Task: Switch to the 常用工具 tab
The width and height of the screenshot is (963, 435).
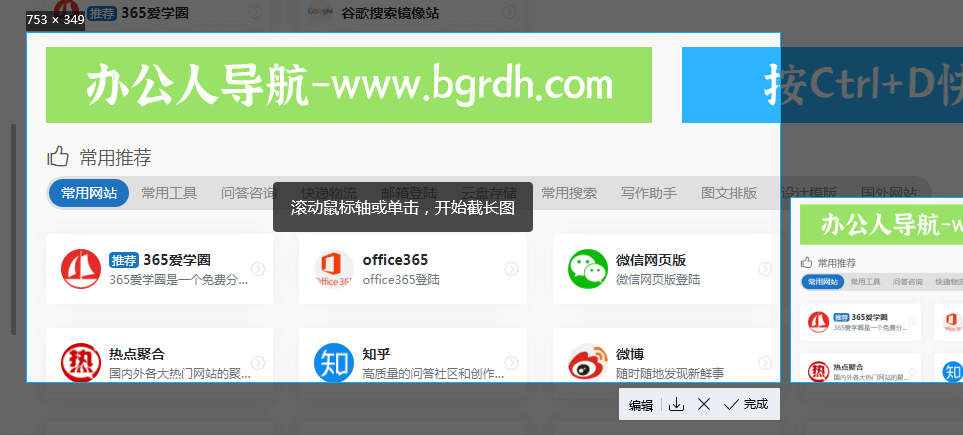Action: tap(169, 193)
